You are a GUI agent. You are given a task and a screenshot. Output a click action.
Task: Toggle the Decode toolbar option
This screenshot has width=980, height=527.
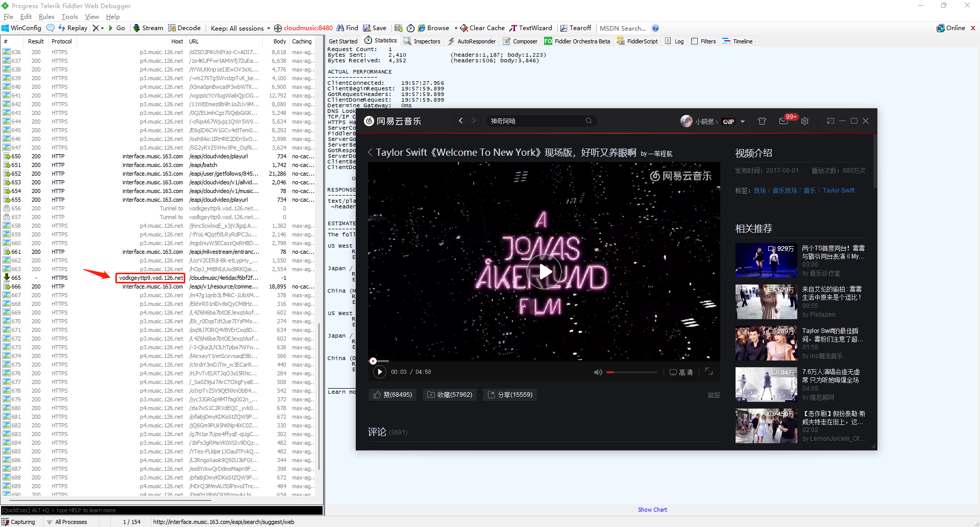(x=184, y=28)
